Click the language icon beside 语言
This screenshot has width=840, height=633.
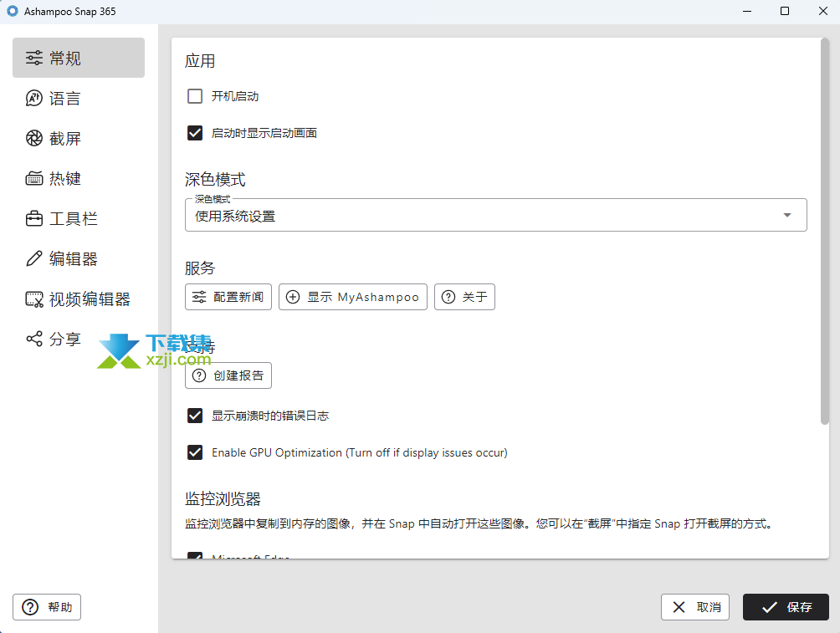[34, 98]
